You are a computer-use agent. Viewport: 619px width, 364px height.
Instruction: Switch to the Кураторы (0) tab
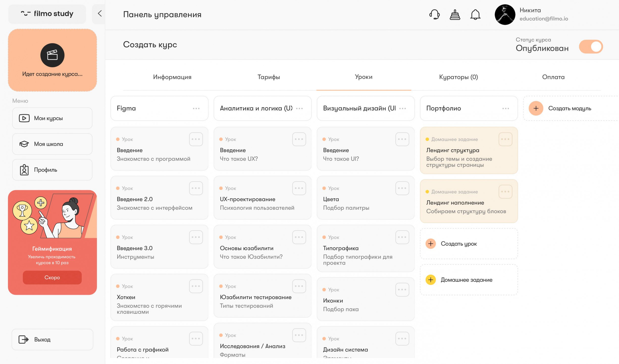click(458, 77)
